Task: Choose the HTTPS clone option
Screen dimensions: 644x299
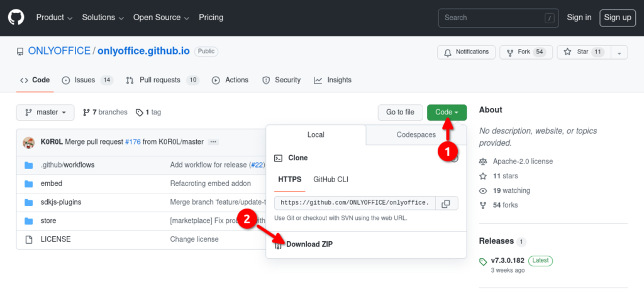Action: (290, 179)
